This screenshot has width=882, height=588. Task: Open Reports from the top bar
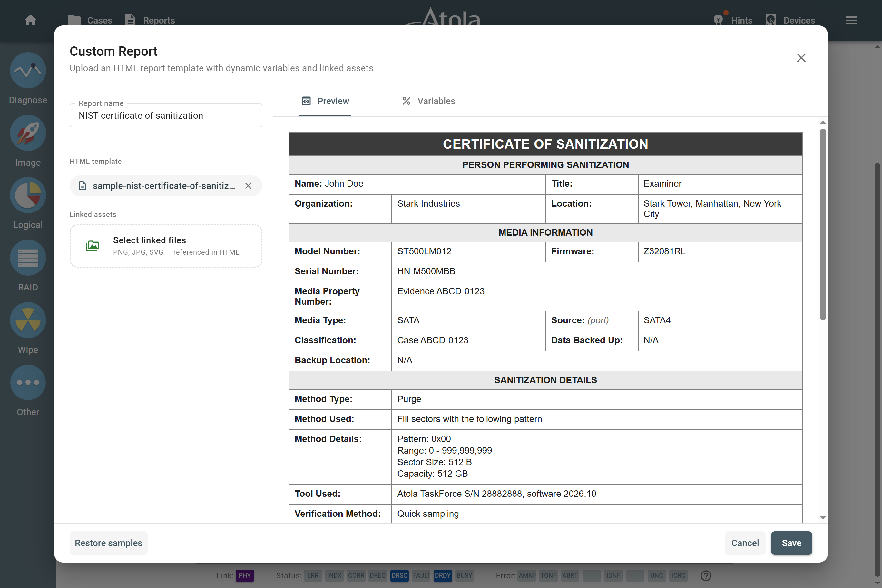click(x=150, y=20)
